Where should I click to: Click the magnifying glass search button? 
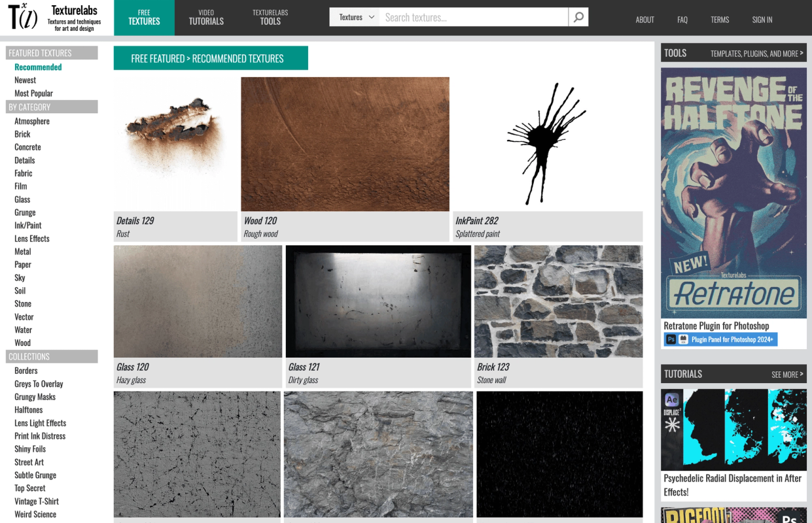(578, 17)
